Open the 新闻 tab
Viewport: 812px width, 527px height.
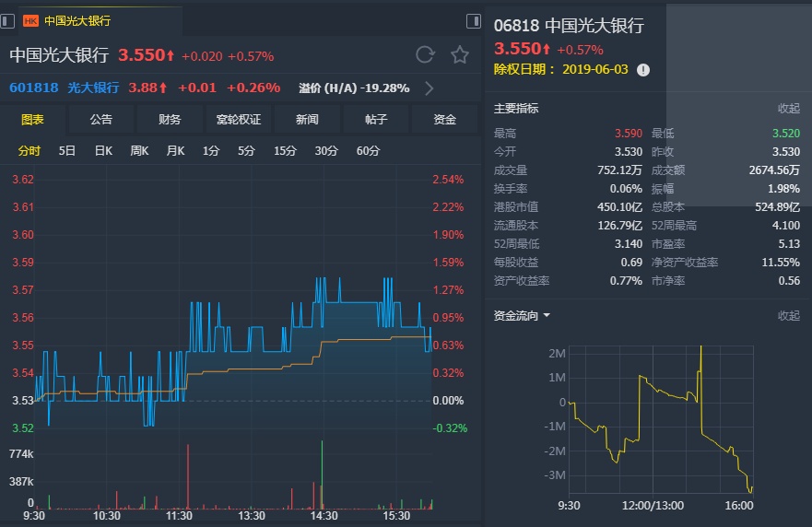click(307, 120)
